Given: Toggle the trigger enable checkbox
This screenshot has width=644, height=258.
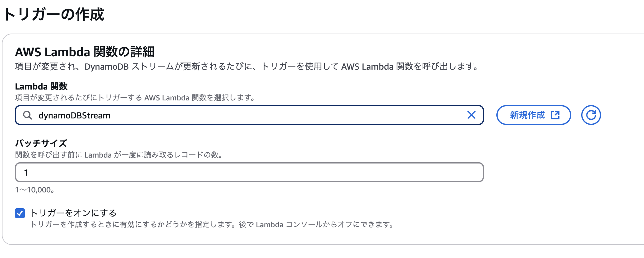Looking at the screenshot, I should (x=19, y=213).
